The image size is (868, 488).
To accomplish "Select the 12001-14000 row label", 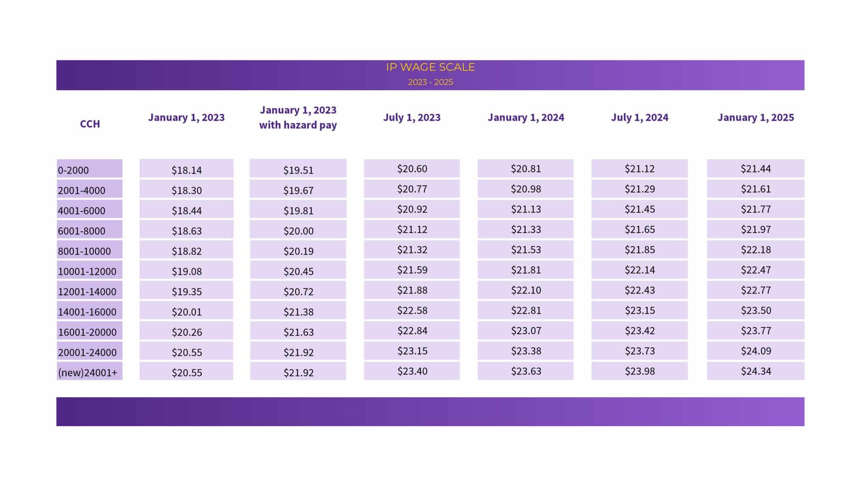I will coord(89,291).
